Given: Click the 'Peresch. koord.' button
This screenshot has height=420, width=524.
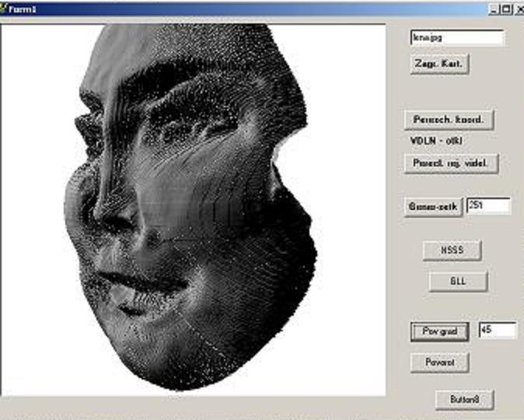Looking at the screenshot, I should click(x=449, y=120).
